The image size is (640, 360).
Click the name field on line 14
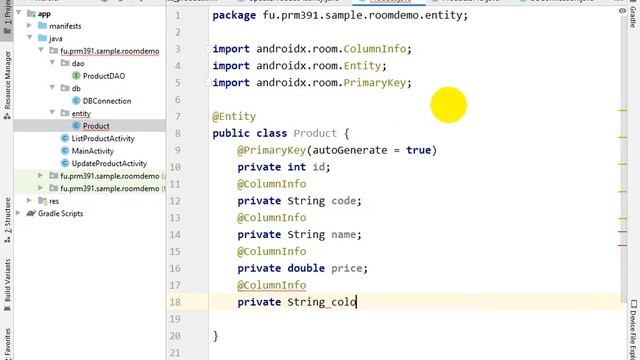click(343, 235)
